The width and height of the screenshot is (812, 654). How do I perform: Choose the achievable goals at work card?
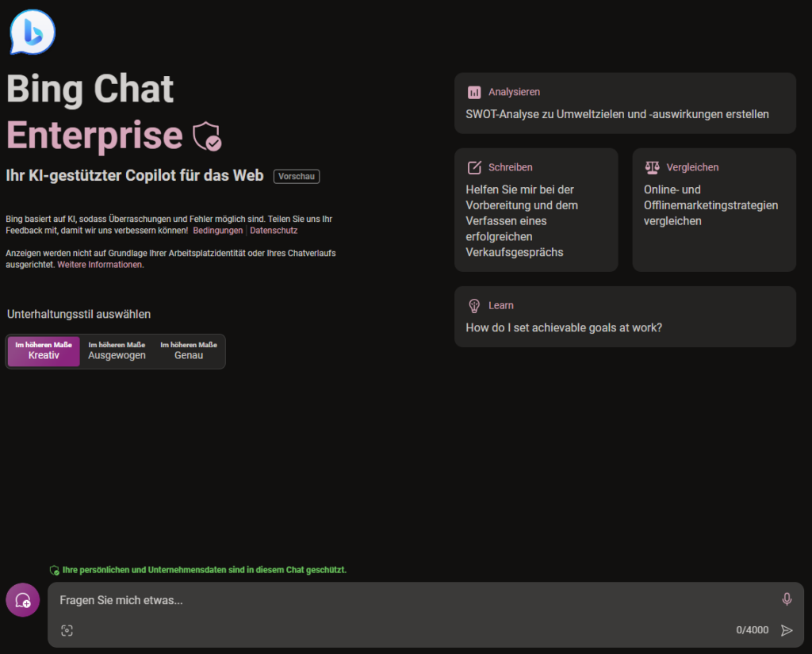[x=625, y=316]
